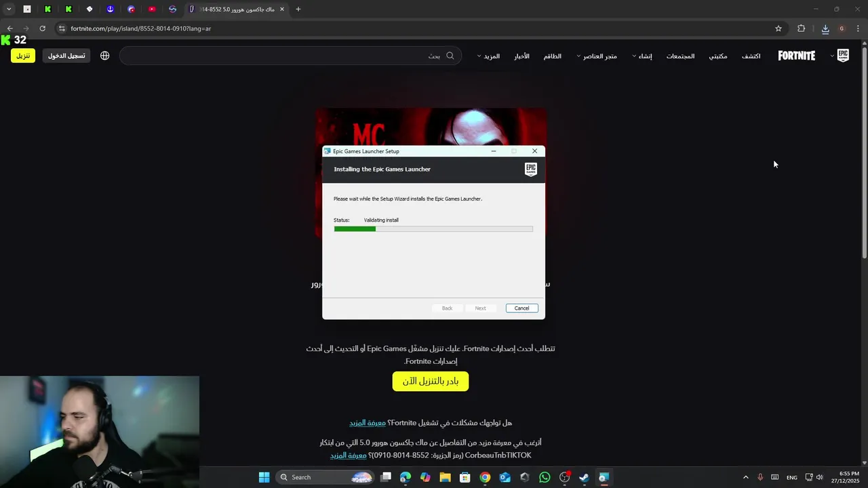Open Chrome three-dot menu
The height and width of the screenshot is (488, 868).
[x=858, y=28]
